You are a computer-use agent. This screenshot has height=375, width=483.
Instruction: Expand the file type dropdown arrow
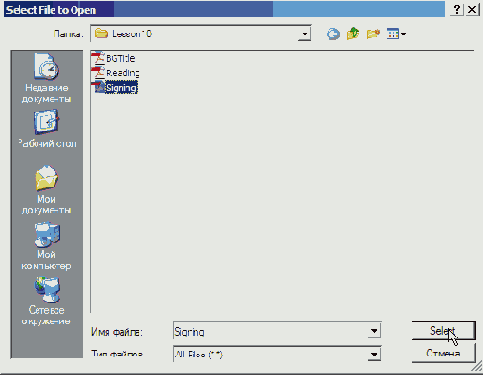374,354
